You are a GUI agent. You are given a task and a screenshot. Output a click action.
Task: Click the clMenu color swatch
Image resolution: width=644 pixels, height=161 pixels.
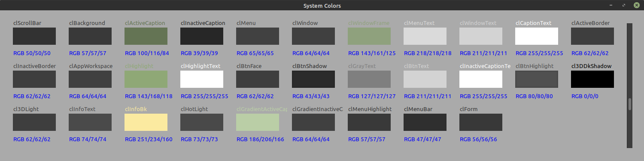[258, 36]
